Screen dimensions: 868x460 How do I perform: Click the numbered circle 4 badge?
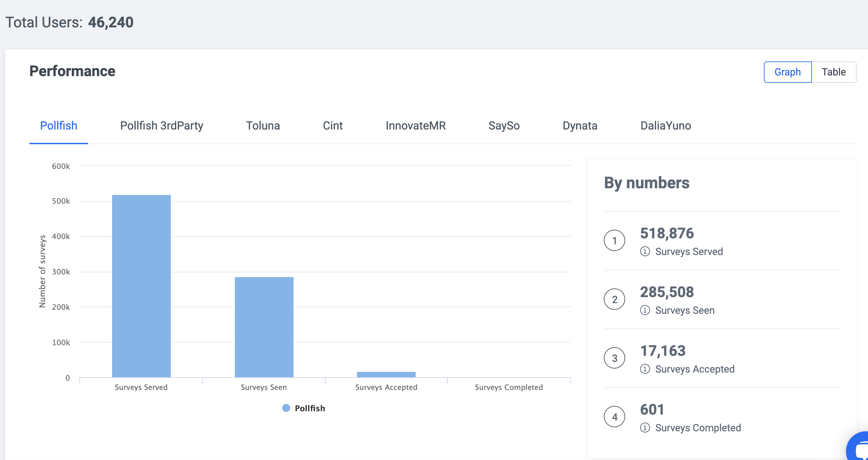614,417
